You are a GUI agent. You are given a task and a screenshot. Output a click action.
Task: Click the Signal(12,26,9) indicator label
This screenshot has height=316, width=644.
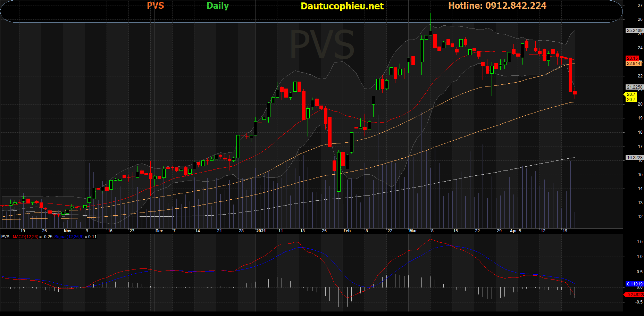tap(69, 237)
